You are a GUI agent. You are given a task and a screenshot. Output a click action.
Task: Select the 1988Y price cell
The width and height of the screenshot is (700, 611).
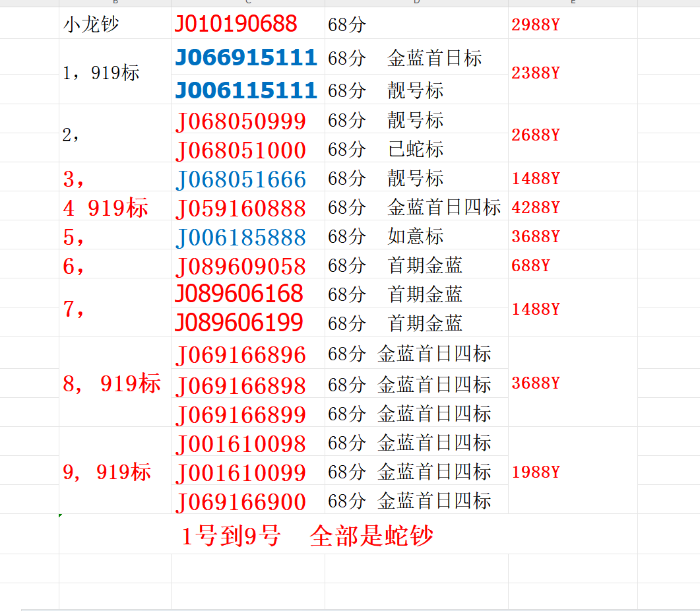[x=535, y=472]
